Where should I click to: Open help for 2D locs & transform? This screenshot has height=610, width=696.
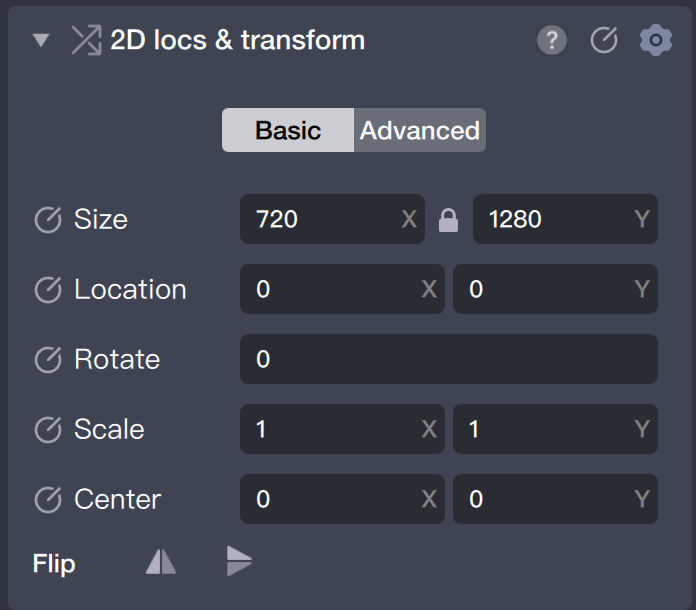pyautogui.click(x=552, y=41)
